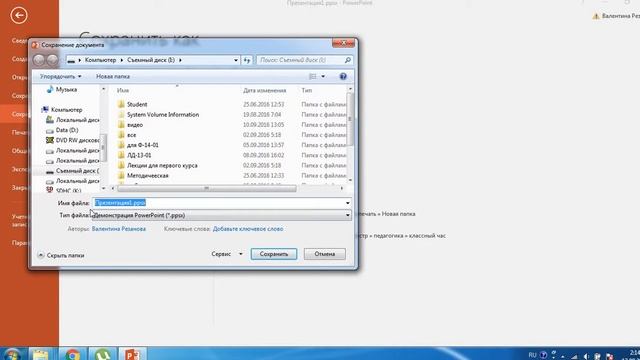Click the Добавьте ключевое слово link
Image resolution: width=640 pixels, height=360 pixels.
tap(248, 229)
